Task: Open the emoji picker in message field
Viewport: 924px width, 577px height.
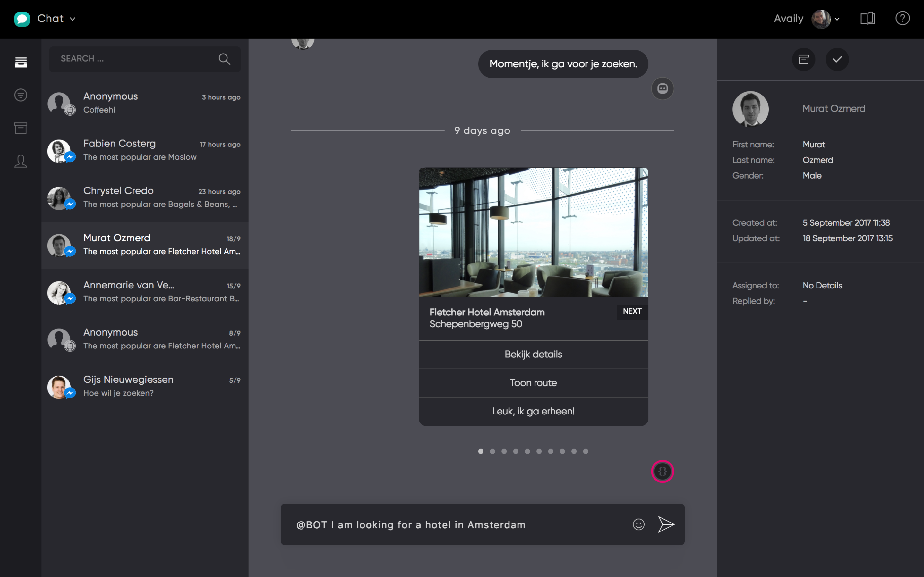Action: [638, 524]
